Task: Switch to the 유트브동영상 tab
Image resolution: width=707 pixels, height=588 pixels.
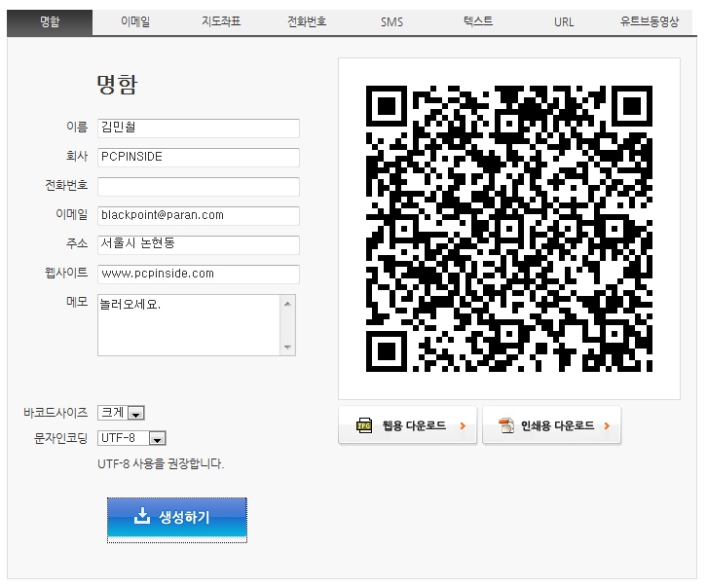Action: pos(650,22)
